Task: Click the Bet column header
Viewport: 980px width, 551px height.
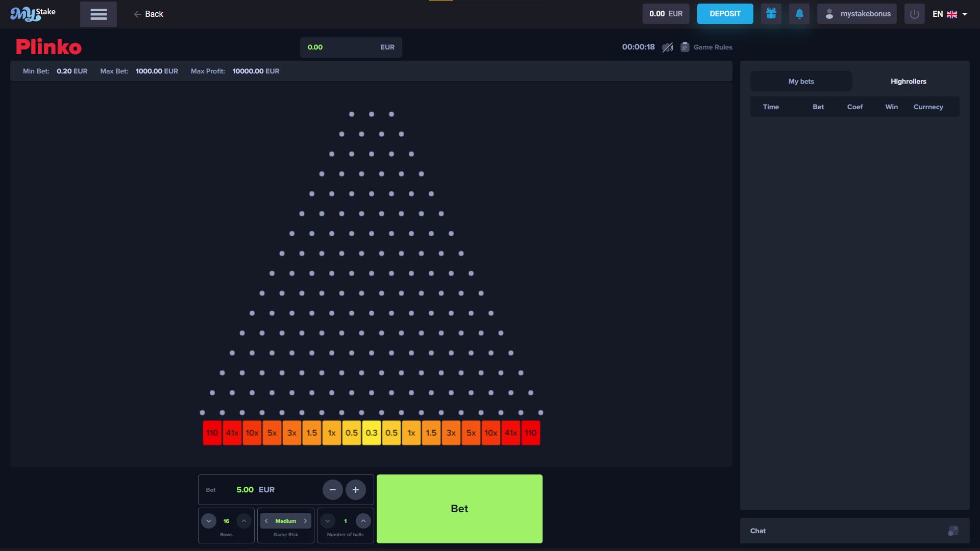Action: coord(818,107)
